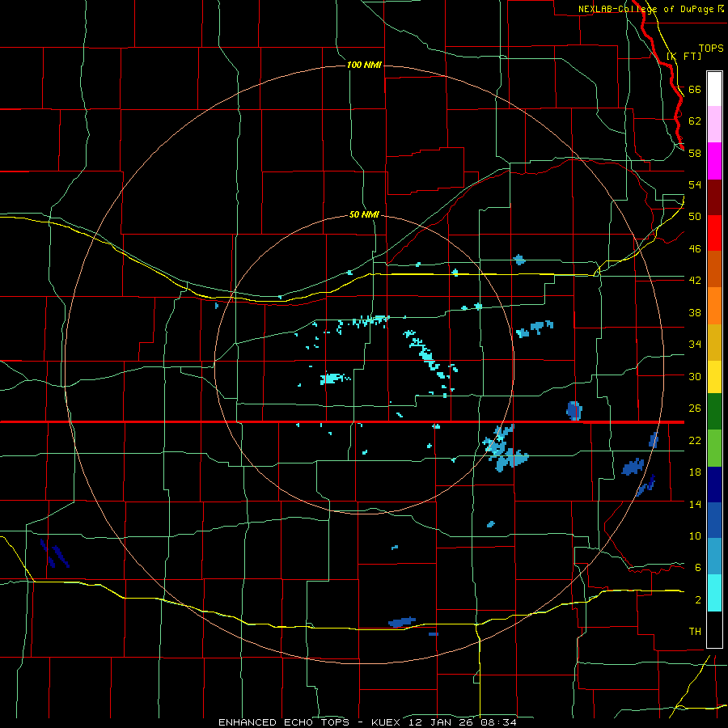Click the thick red horizontal state border line
Viewport: 728px width, 728px height.
click(x=342, y=422)
